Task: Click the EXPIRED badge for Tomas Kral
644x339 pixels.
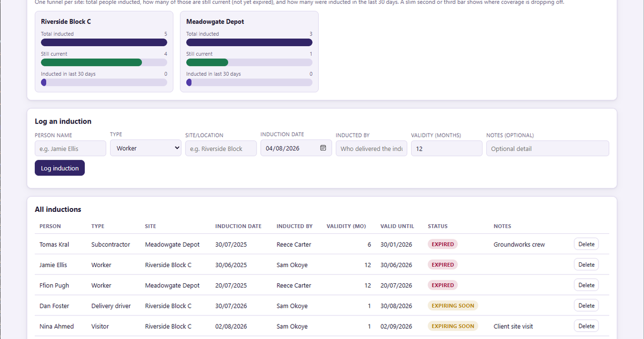Action: point(443,244)
